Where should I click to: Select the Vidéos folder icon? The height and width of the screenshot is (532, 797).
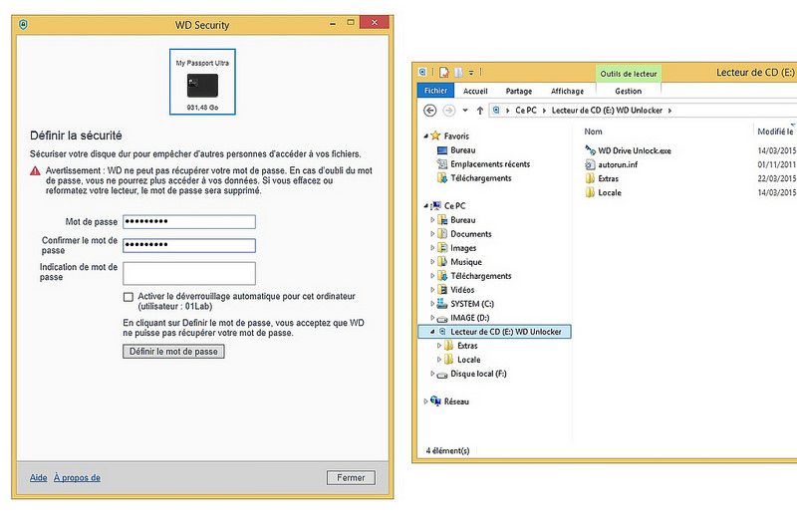442,290
